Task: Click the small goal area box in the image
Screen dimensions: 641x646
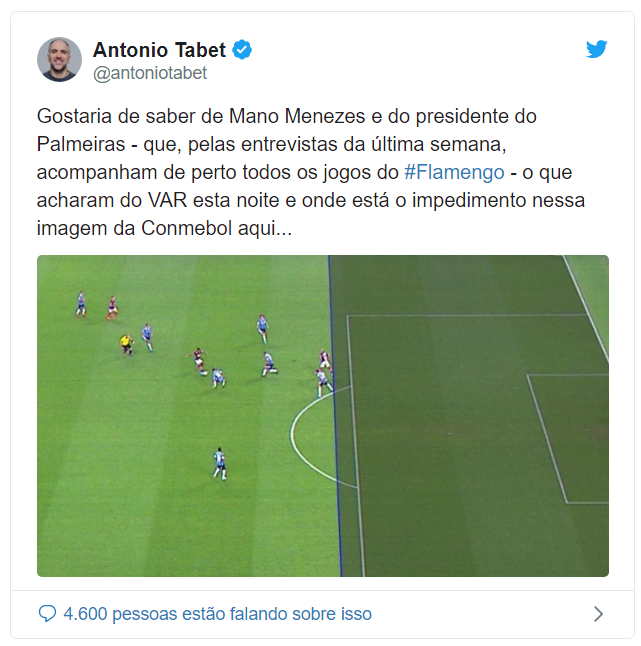Action: coord(568,439)
